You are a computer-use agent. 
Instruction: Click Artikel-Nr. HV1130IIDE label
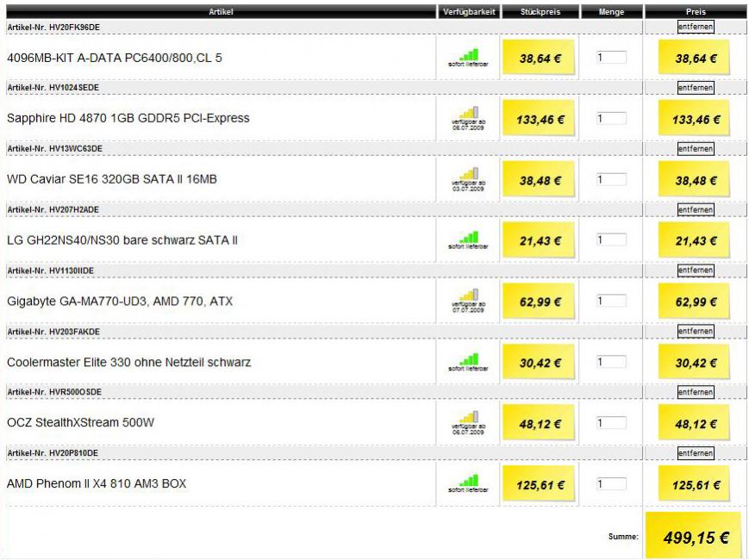[x=51, y=271]
